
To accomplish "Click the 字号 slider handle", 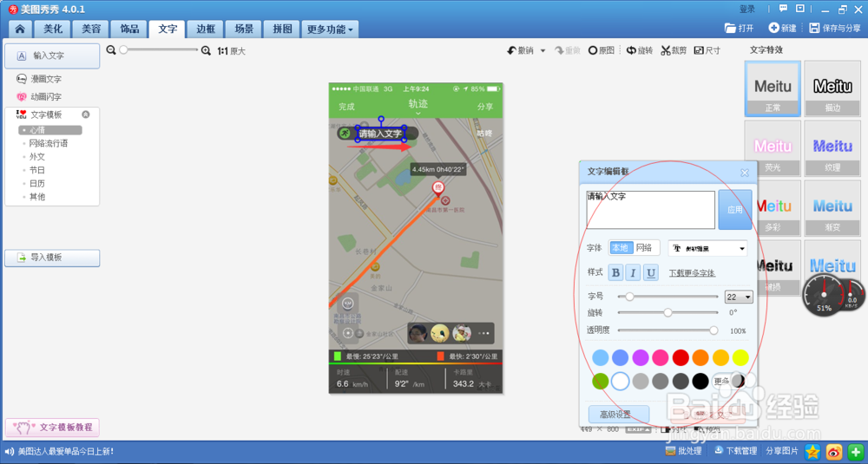I will 629,297.
